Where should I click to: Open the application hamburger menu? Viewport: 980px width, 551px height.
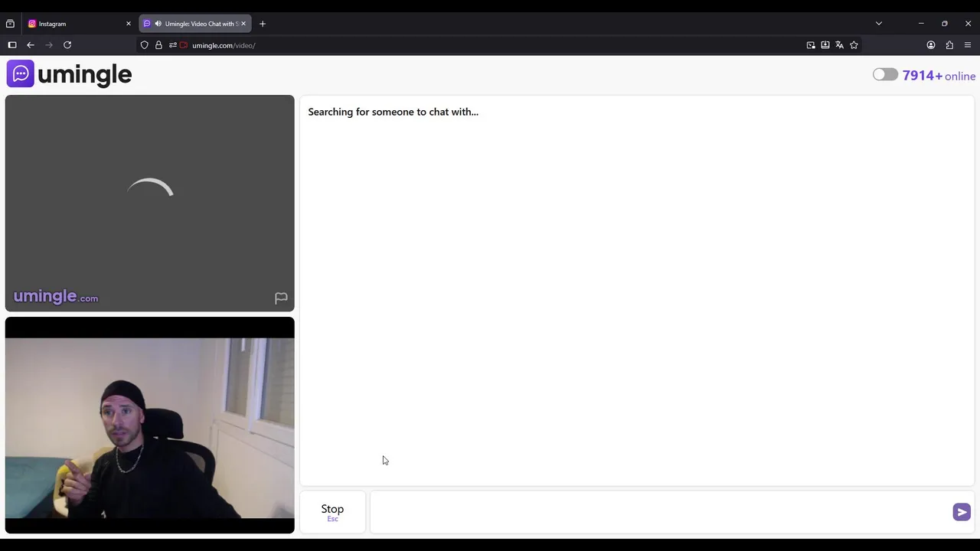pos(968,45)
